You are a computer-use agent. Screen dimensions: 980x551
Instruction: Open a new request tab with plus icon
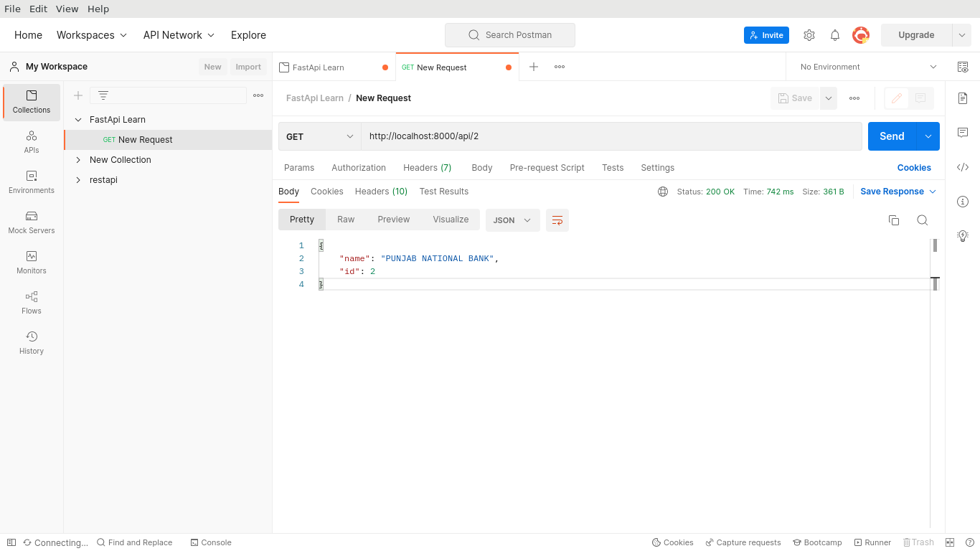point(534,67)
